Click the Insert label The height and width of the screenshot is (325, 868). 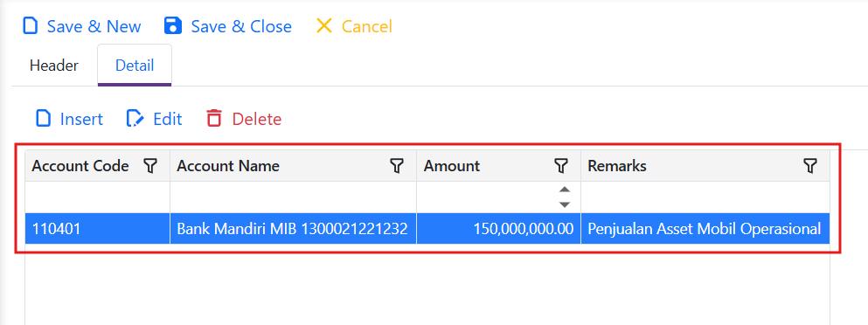point(81,119)
